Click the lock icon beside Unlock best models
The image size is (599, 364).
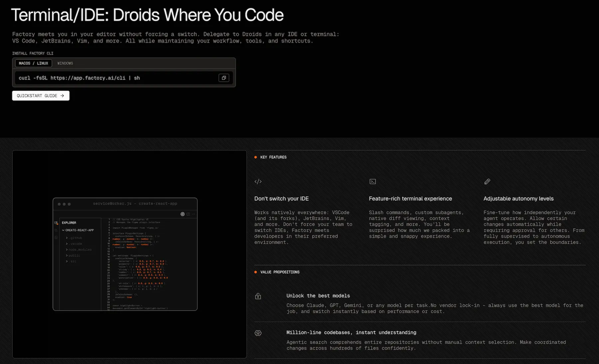pos(258,296)
